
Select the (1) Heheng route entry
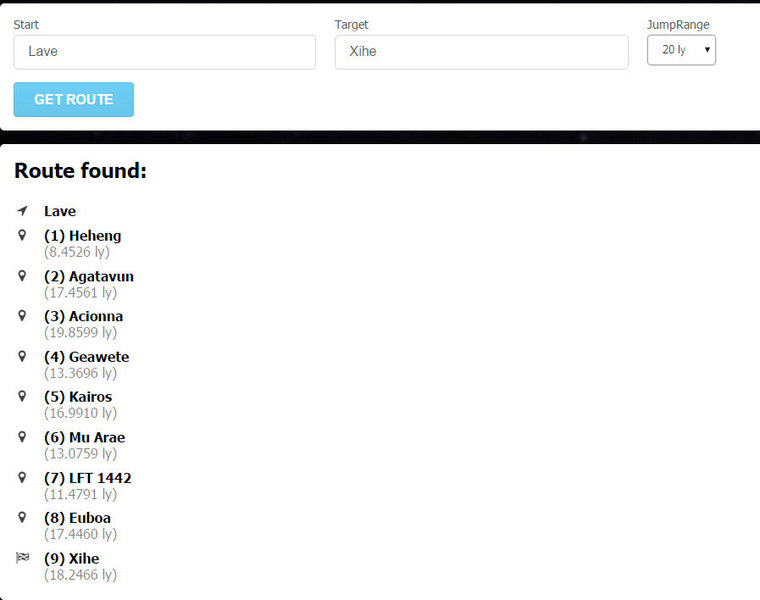pyautogui.click(x=82, y=236)
